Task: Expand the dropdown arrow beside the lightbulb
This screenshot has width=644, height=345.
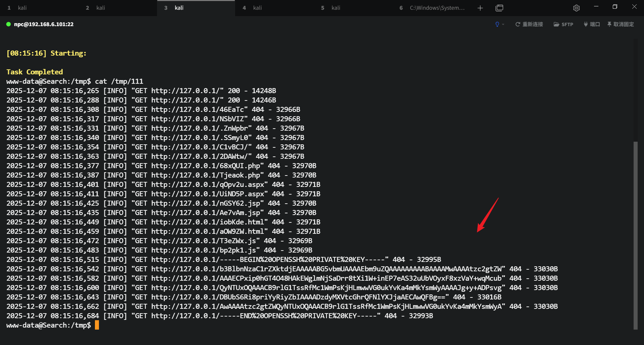Action: click(x=503, y=24)
